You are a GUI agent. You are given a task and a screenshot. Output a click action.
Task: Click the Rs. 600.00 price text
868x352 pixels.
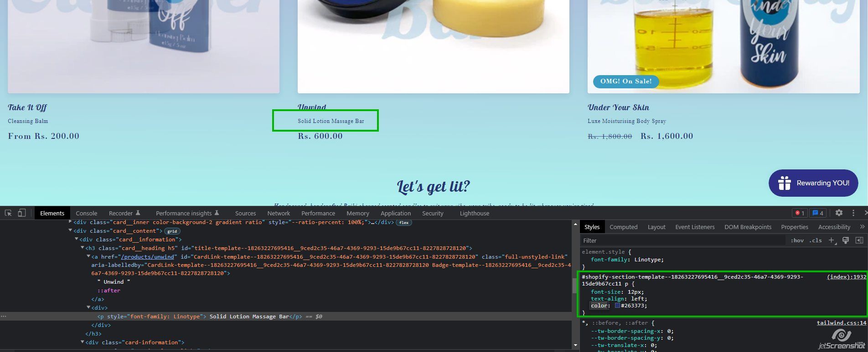click(x=320, y=136)
